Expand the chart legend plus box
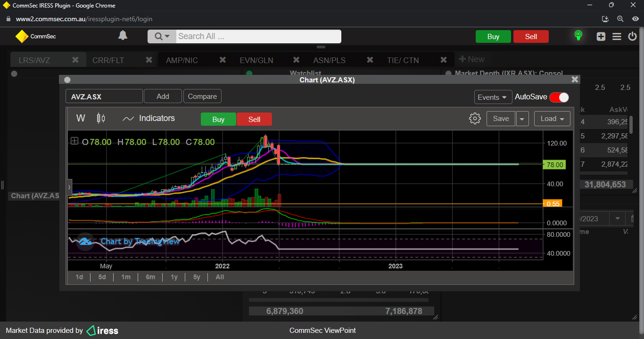The height and width of the screenshot is (339, 644). pyautogui.click(x=74, y=141)
